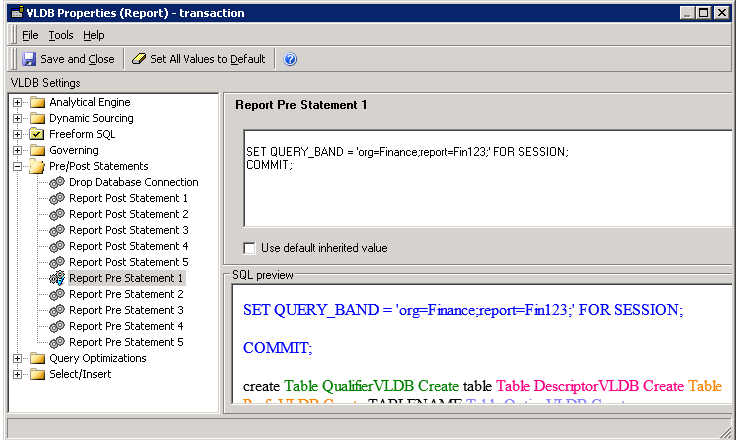Click the Analytical Engine folder icon
Screen dimensions: 740x440
coord(37,102)
